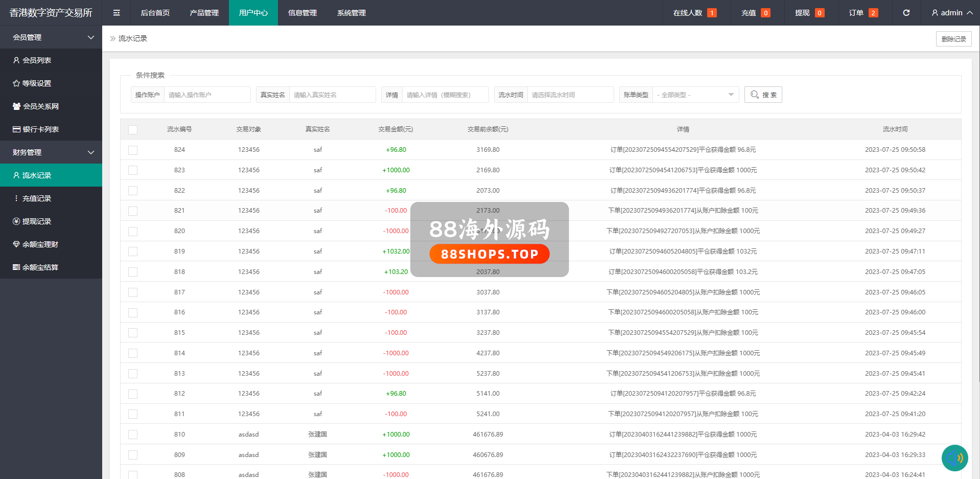Click the 删除记录 button
Viewport: 980px width, 479px height.
[x=953, y=39]
